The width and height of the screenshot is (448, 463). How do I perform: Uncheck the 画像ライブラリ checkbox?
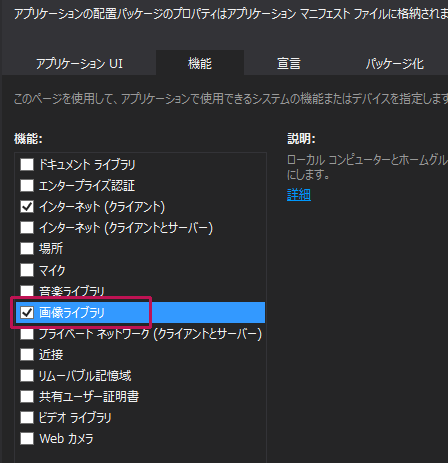click(27, 312)
